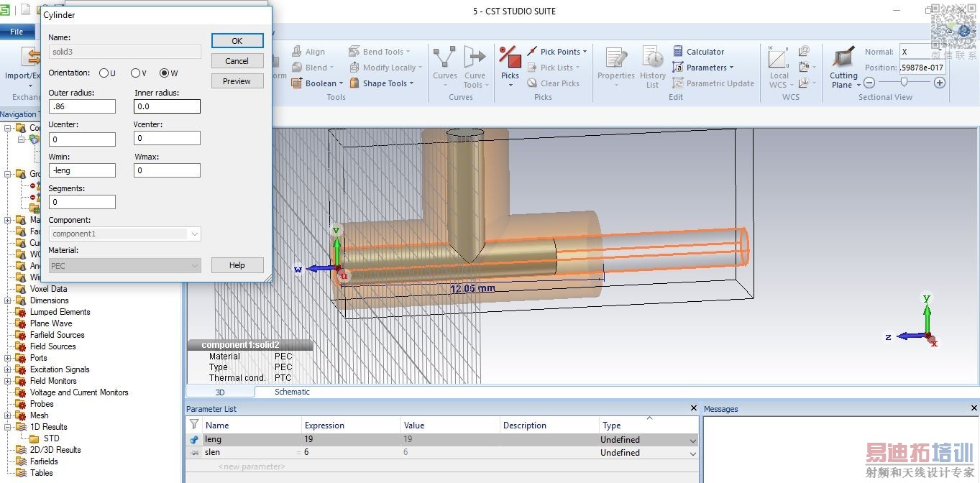The image size is (980, 483).
Task: Click the Inner radius input field
Action: (167, 106)
